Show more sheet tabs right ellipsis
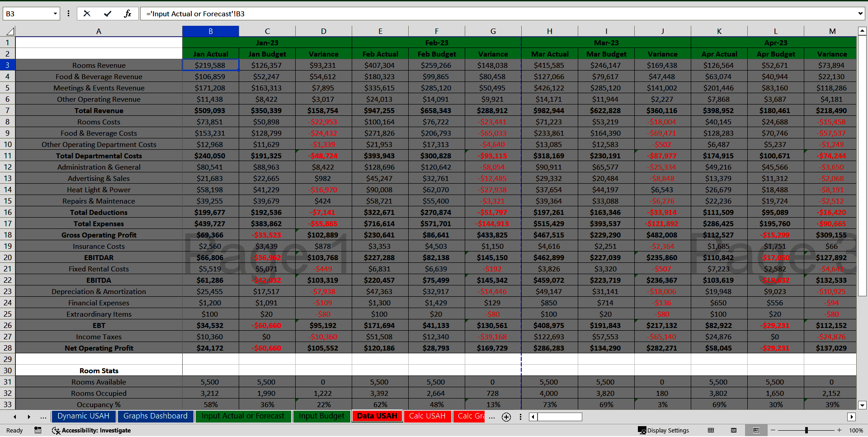Image resolution: width=868 pixels, height=437 pixels. pos(492,417)
